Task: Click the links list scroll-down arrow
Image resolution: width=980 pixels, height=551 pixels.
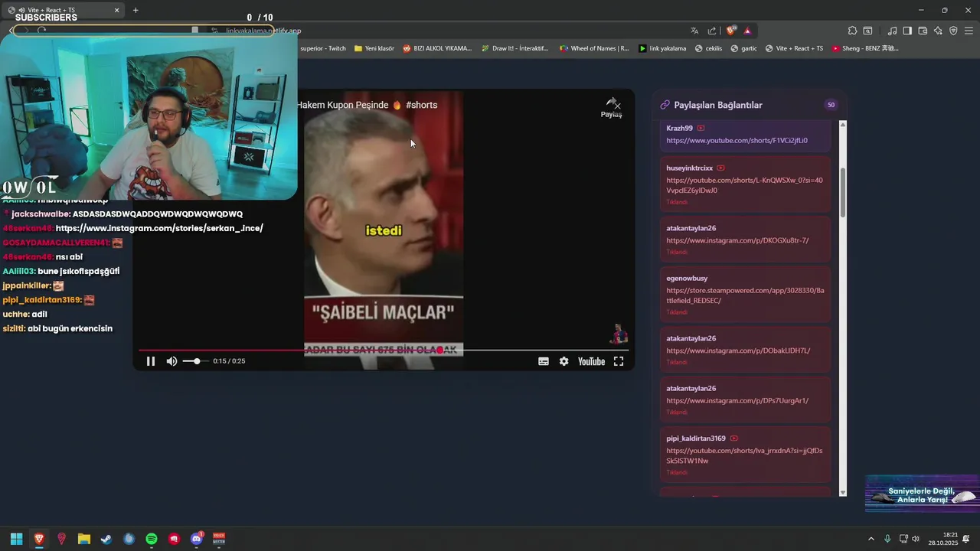Action: point(843,493)
